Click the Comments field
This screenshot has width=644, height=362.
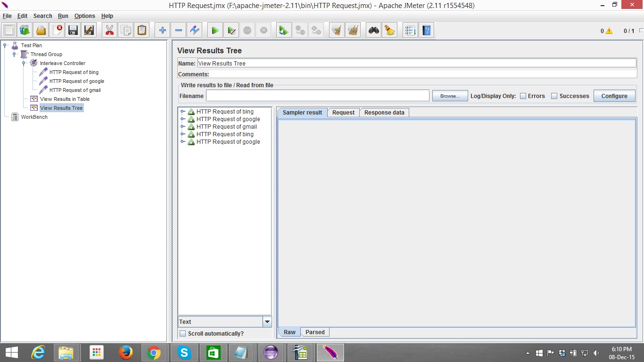pyautogui.click(x=423, y=74)
